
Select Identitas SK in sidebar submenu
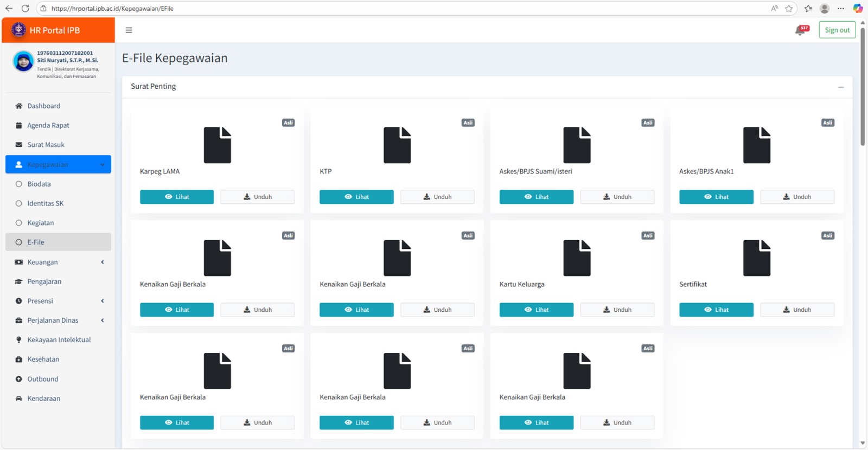(46, 203)
